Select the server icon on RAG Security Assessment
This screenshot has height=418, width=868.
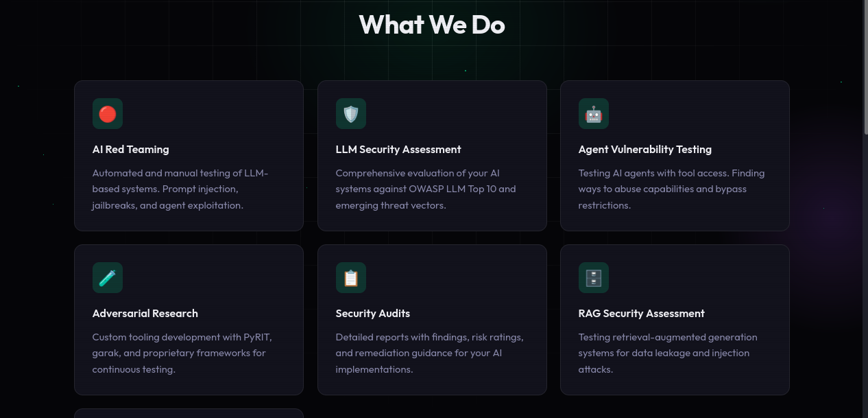(x=593, y=277)
